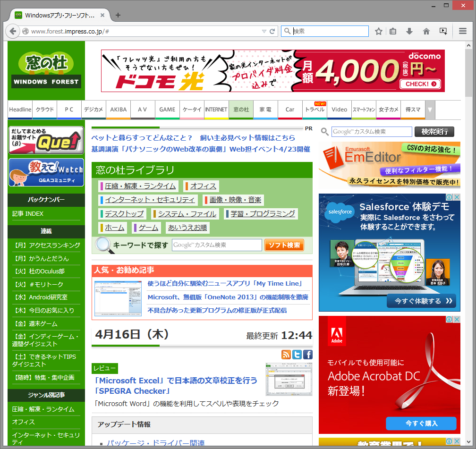Click the RSS feed icon

(x=286, y=354)
